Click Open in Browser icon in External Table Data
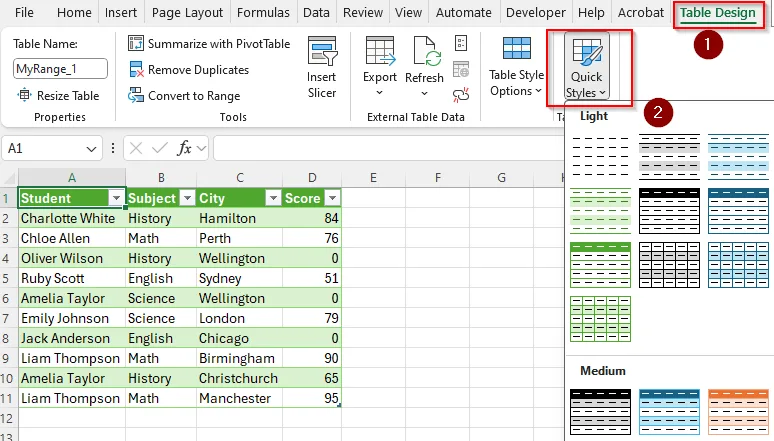Screen dimensions: 774x441 coord(461,70)
